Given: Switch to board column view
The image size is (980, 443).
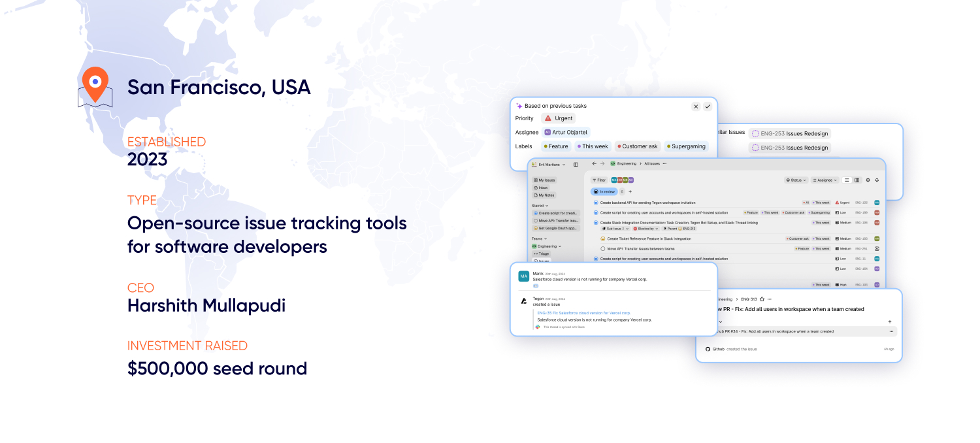Looking at the screenshot, I should pyautogui.click(x=857, y=180).
